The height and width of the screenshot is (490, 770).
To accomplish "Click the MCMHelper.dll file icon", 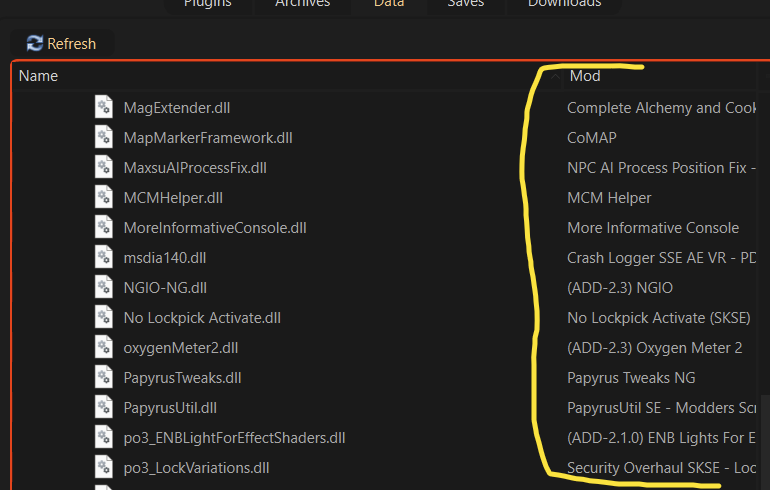I will point(105,197).
